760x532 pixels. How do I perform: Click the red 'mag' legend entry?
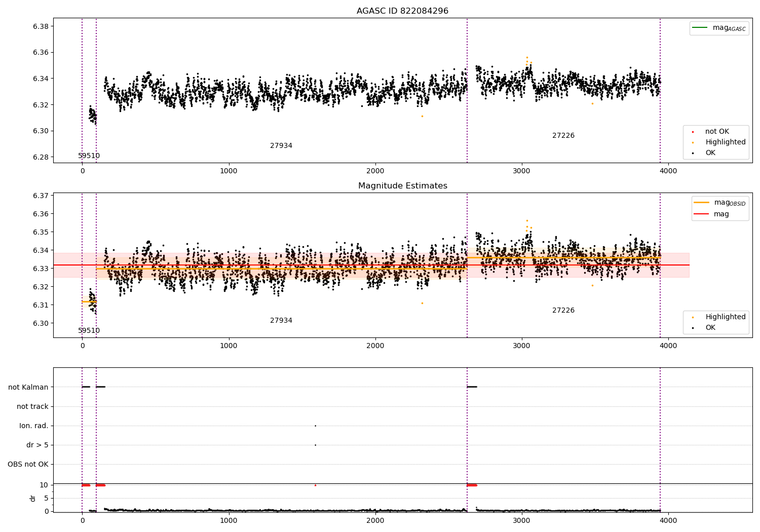[711, 214]
